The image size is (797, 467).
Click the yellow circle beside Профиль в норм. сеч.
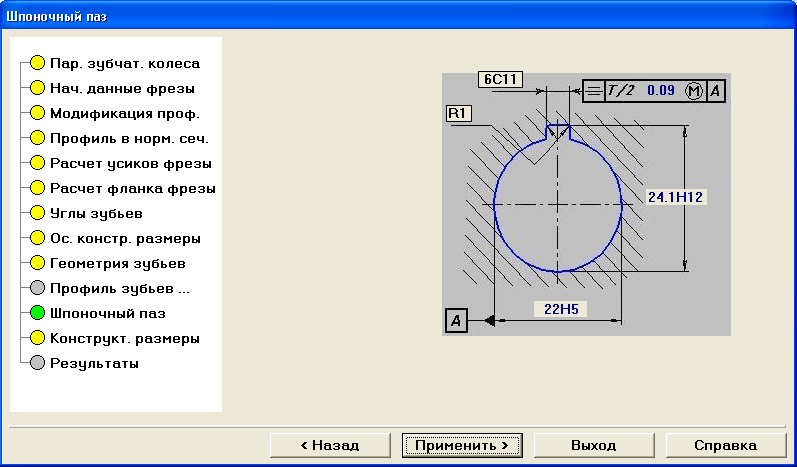tap(37, 138)
